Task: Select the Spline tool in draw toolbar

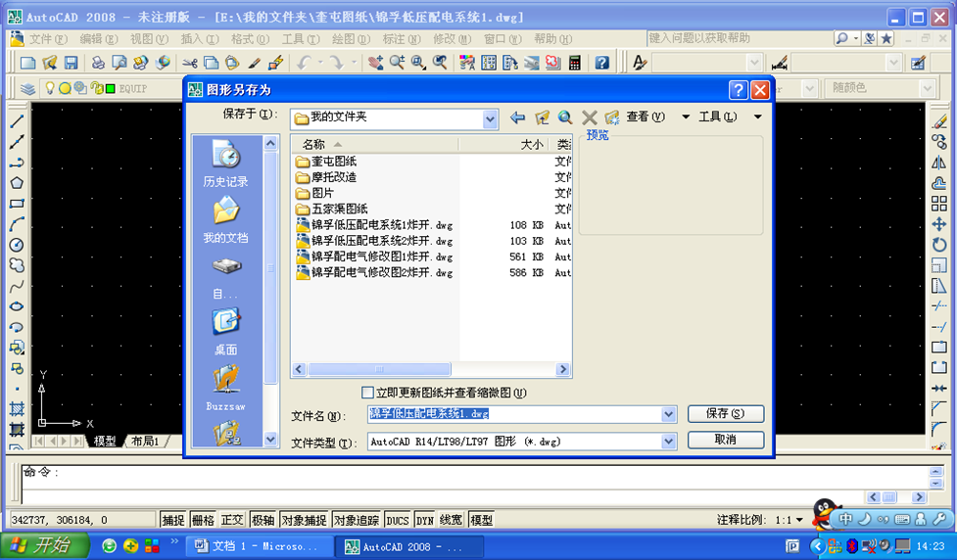Action: (17, 286)
